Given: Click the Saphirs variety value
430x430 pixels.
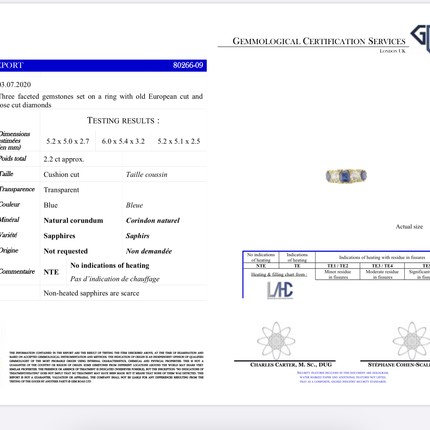Looking at the screenshot, I should click(137, 236).
